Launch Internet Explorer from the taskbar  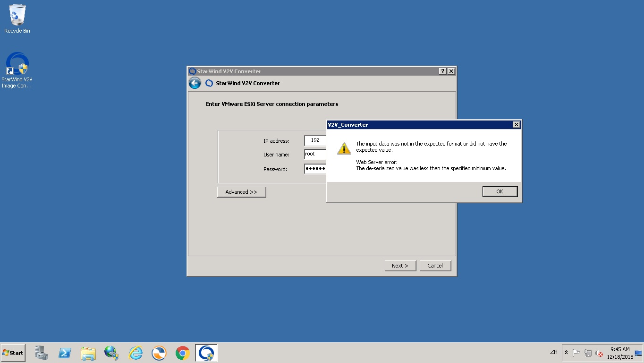click(136, 353)
